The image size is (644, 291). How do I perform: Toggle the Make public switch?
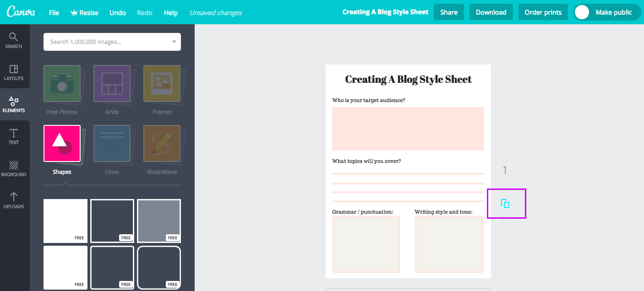coord(606,12)
